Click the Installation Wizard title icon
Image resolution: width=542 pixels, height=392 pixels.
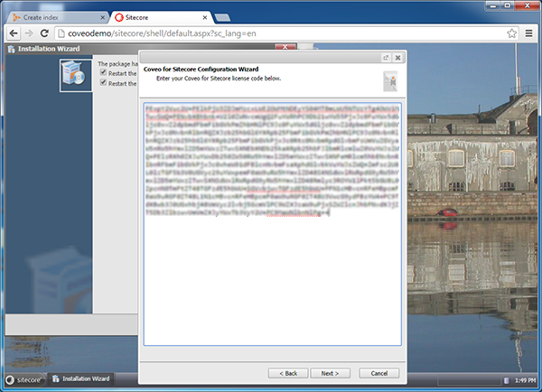[x=12, y=49]
